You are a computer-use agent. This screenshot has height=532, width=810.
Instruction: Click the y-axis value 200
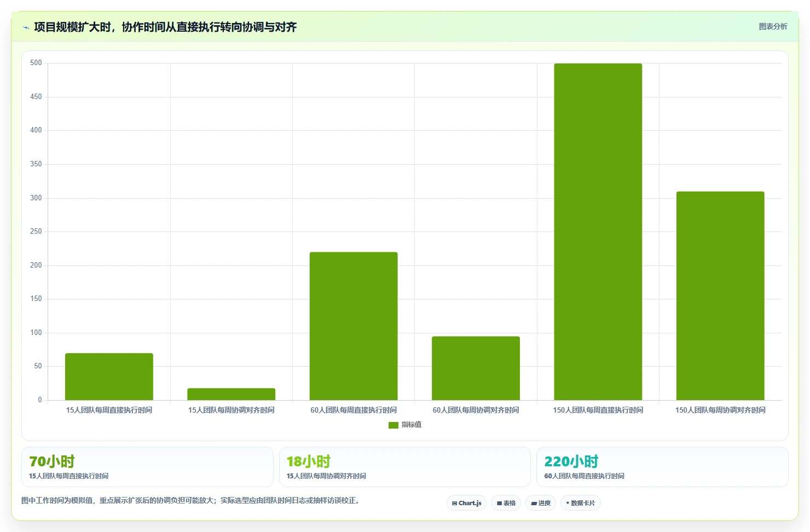(x=36, y=265)
